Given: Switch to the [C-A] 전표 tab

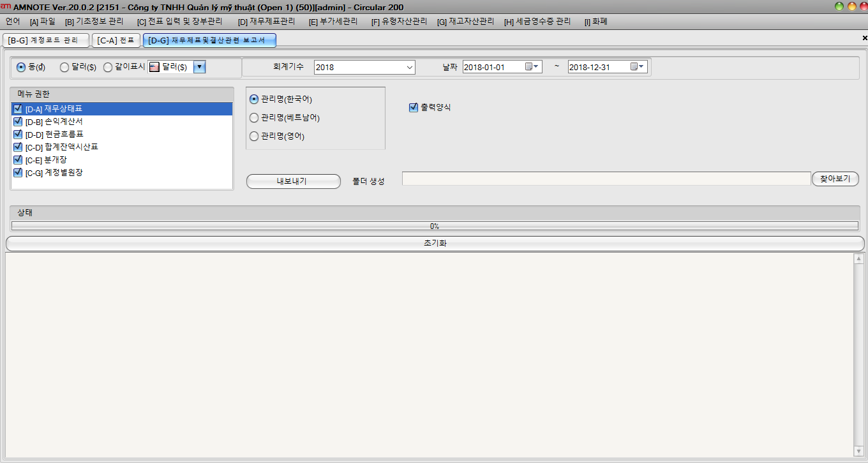Looking at the screenshot, I should click(116, 40).
